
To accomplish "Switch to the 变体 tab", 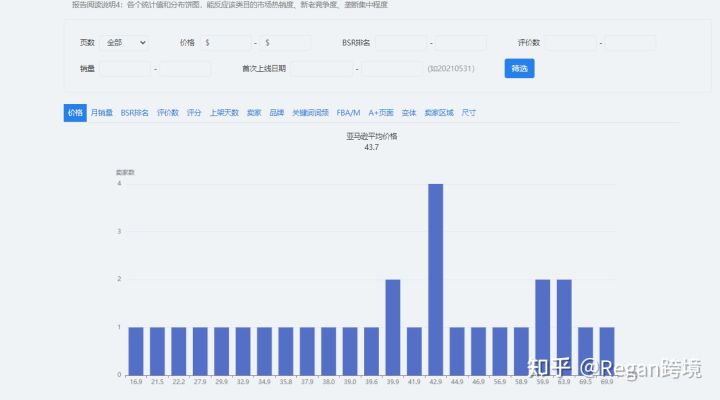I will tap(409, 113).
